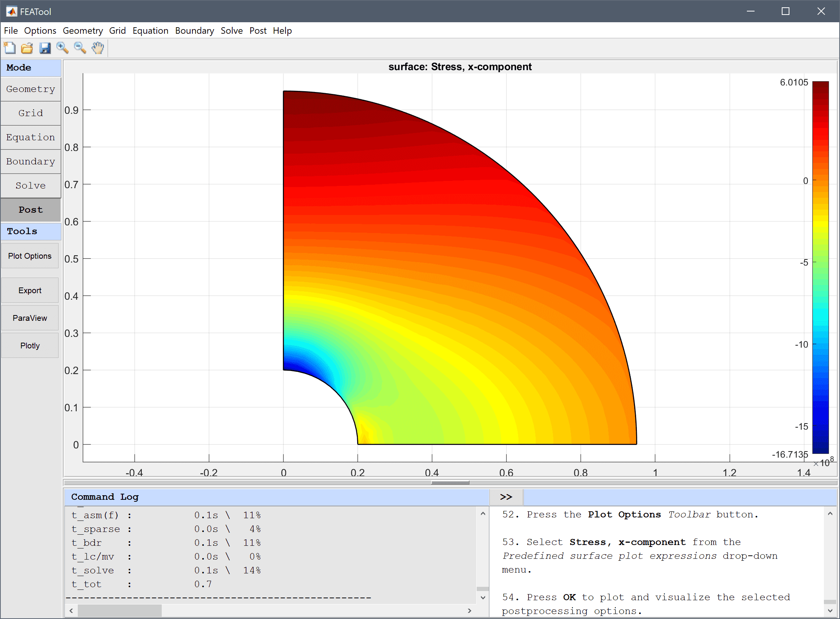Click the Open file folder icon

click(27, 48)
